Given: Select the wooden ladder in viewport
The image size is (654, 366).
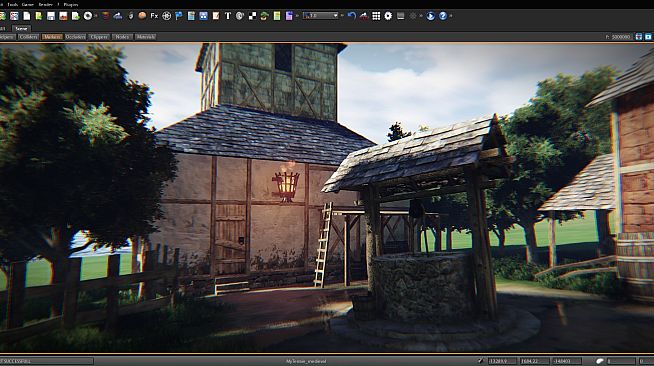Looking at the screenshot, I should [x=323, y=245].
